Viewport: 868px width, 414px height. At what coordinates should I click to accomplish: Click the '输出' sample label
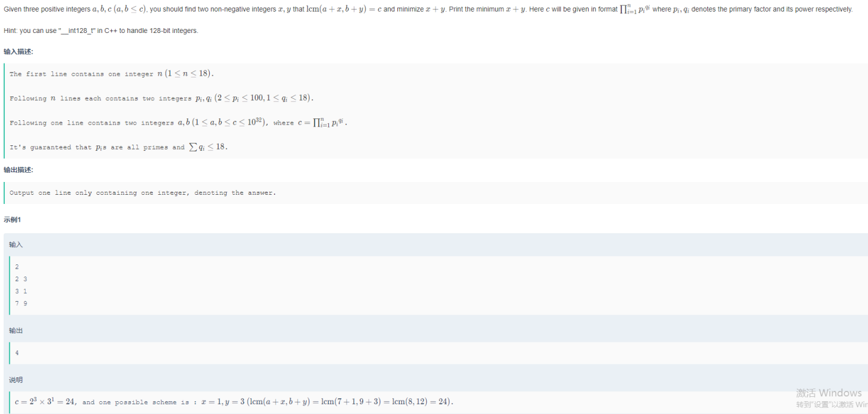[16, 331]
